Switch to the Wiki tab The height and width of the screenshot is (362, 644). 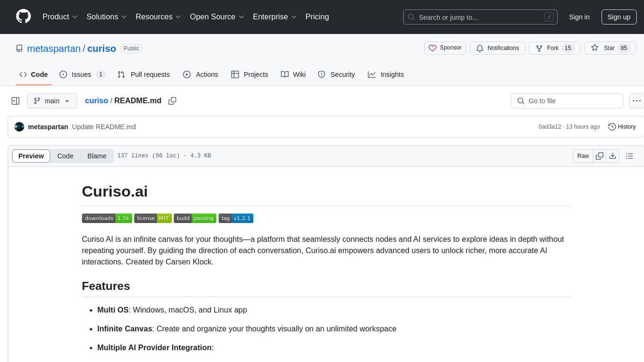pos(293,74)
